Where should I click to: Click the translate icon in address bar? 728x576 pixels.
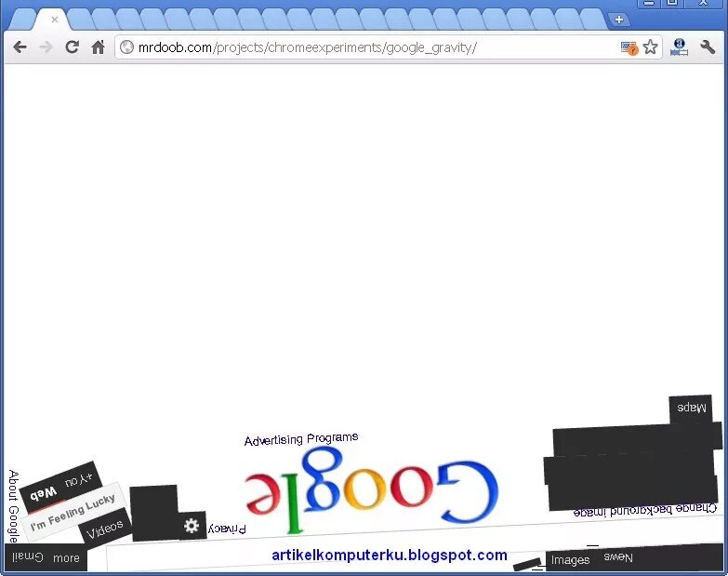point(629,47)
